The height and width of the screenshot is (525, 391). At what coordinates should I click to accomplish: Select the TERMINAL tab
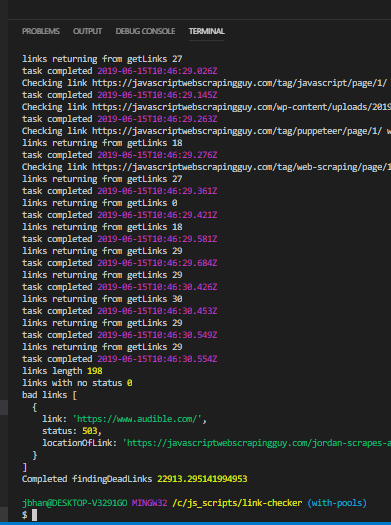pos(207,31)
